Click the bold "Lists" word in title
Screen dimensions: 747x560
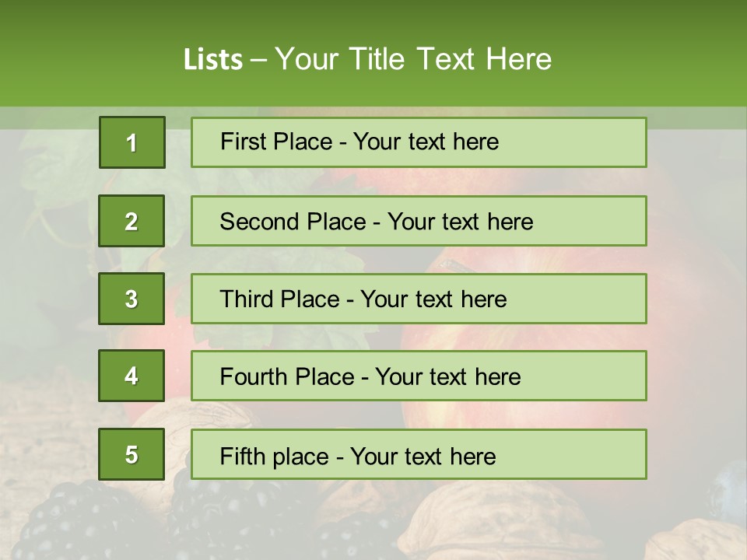click(212, 60)
